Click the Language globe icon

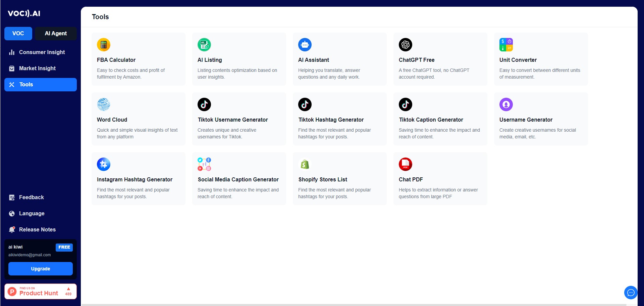[12, 214]
